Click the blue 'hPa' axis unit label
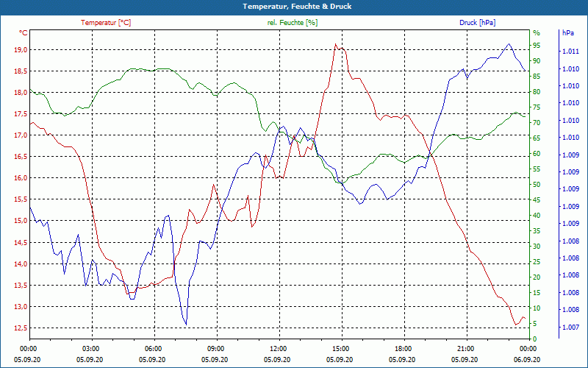This screenshot has width=588, height=368. click(567, 33)
